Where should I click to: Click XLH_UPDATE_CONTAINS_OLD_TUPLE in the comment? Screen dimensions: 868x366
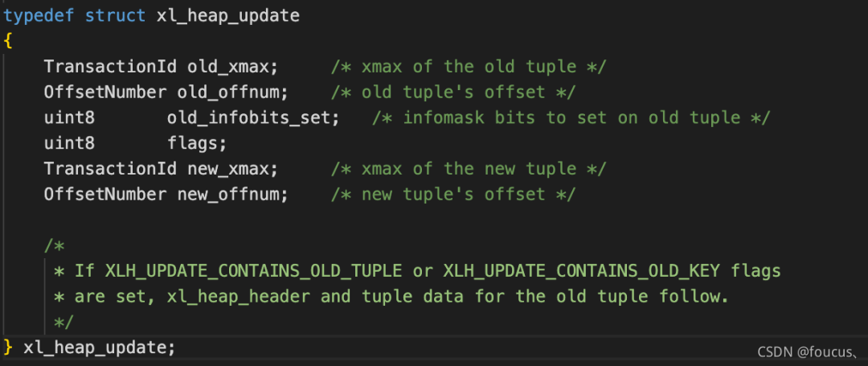pyautogui.click(x=253, y=270)
